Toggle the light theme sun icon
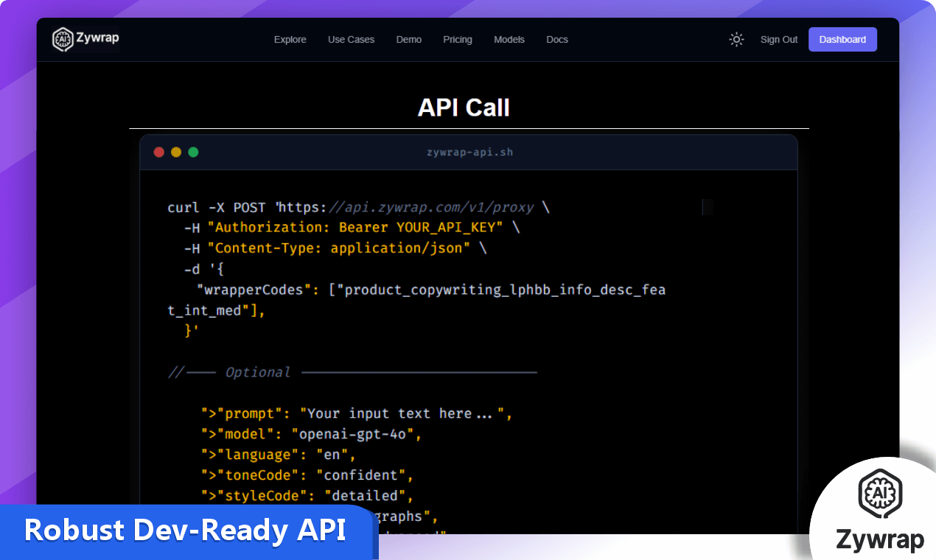 click(736, 40)
